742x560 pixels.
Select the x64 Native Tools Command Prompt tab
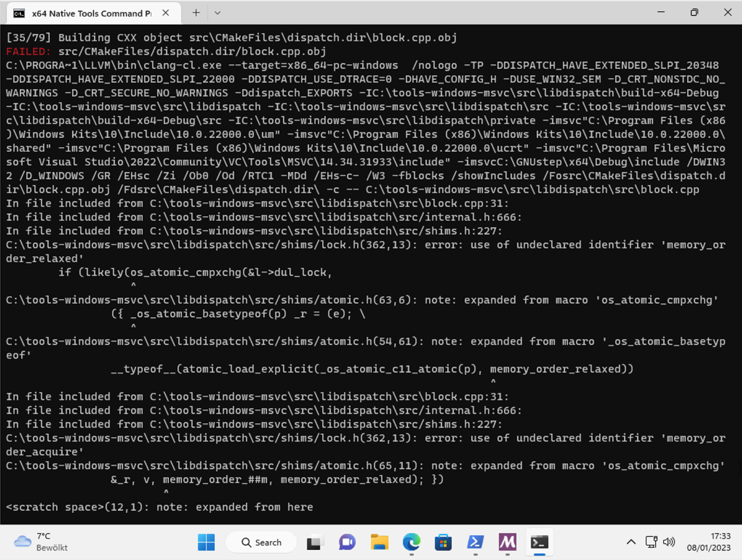pos(93,13)
